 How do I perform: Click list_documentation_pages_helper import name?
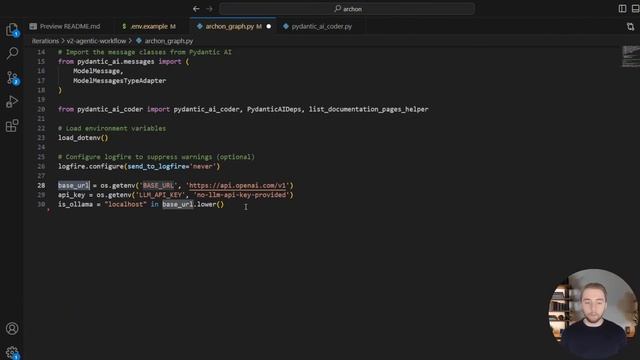pos(369,109)
